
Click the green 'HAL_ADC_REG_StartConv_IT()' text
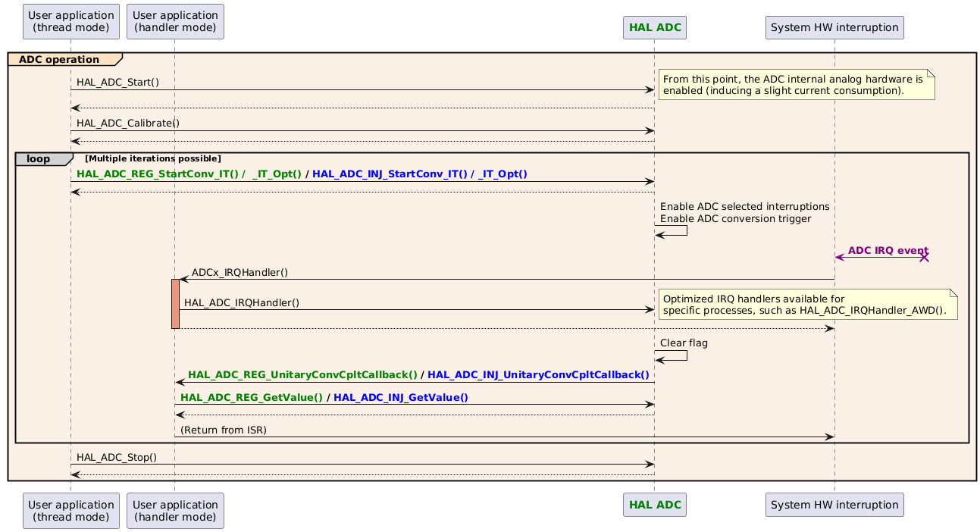[x=158, y=174]
